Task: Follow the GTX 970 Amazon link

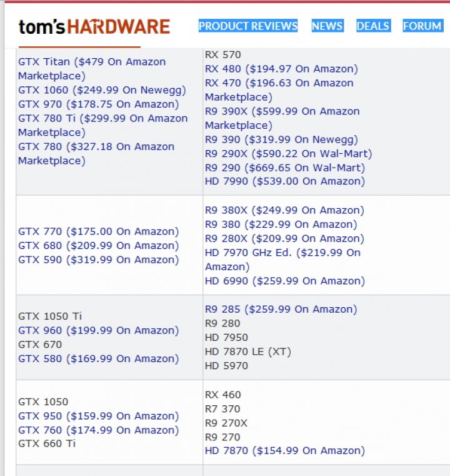Action: tap(99, 104)
